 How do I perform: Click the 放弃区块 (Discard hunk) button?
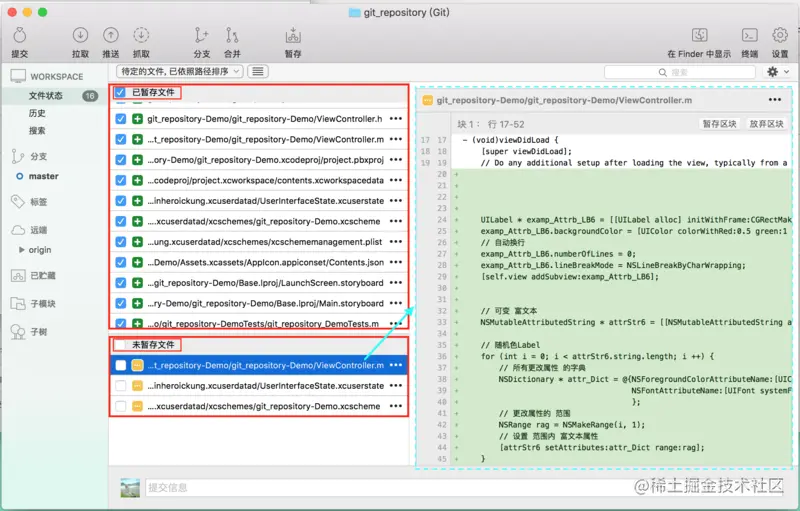click(x=766, y=124)
